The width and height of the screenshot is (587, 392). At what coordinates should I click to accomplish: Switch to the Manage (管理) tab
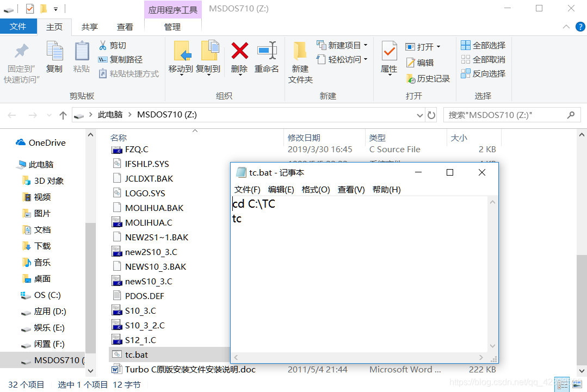tap(172, 27)
